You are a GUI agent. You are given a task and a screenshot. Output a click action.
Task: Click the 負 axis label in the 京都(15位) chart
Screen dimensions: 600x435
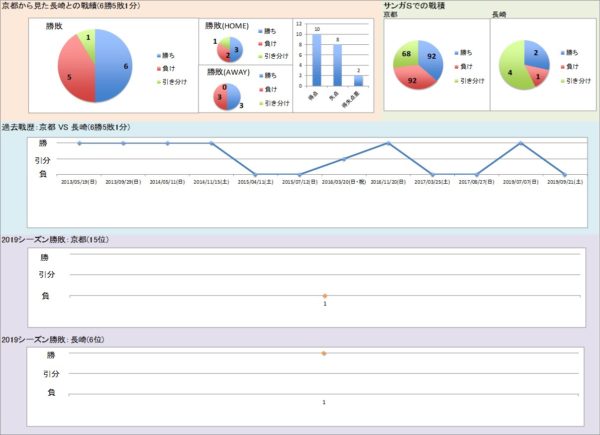pyautogui.click(x=45, y=295)
